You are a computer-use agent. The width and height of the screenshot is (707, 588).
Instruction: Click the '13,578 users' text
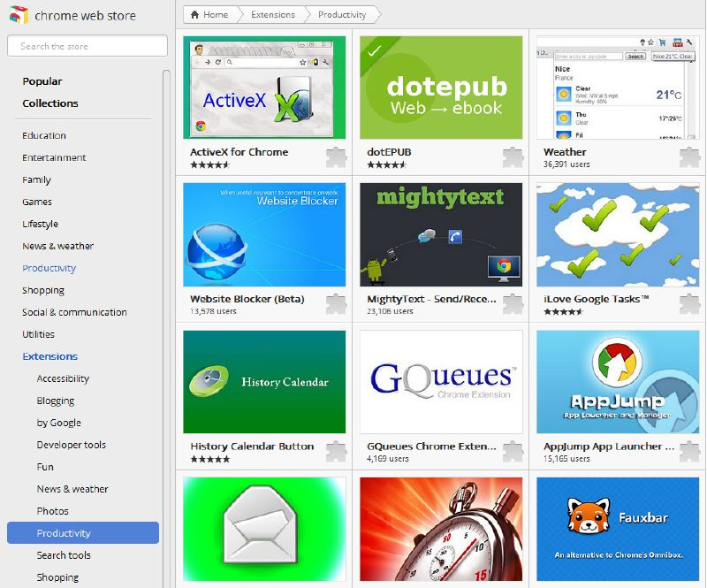(x=213, y=311)
